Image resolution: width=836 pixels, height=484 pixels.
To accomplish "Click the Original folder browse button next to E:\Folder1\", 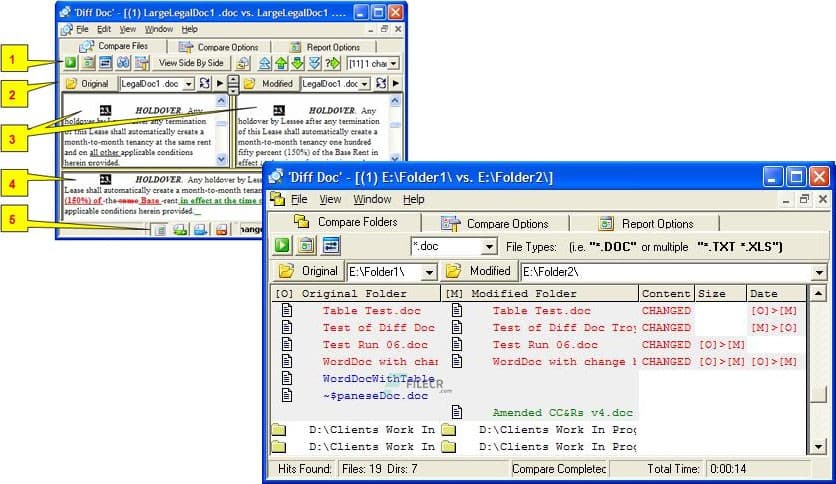I will 309,271.
